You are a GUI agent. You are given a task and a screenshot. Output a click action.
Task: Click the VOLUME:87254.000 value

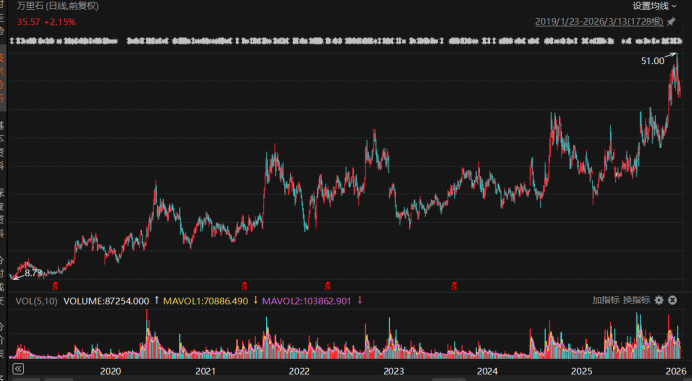pyautogui.click(x=106, y=301)
